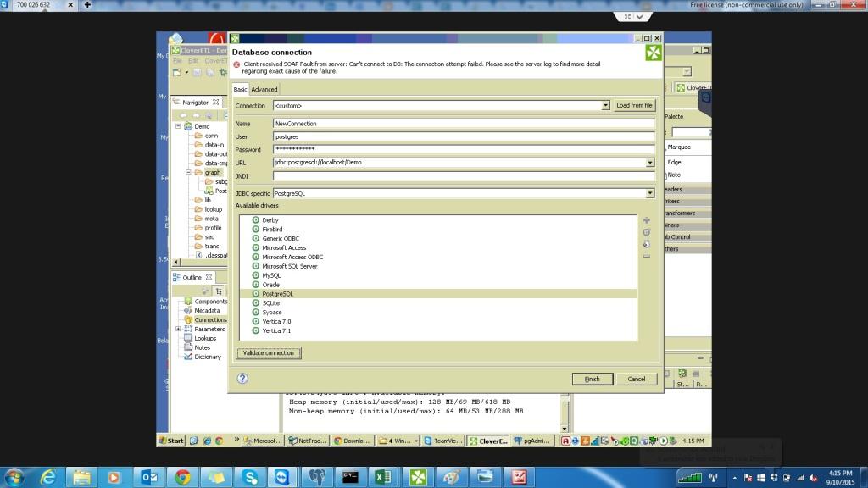Select the Note tool in Palette
868x488 pixels.
[674, 175]
